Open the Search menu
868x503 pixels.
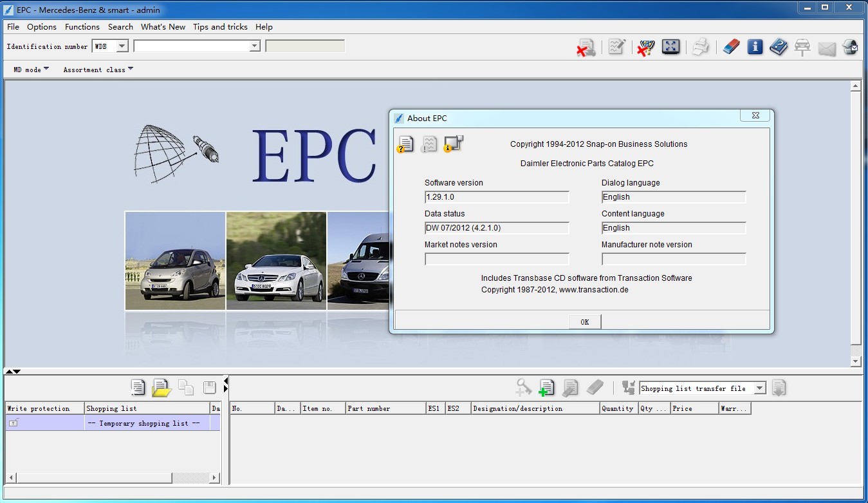(120, 26)
